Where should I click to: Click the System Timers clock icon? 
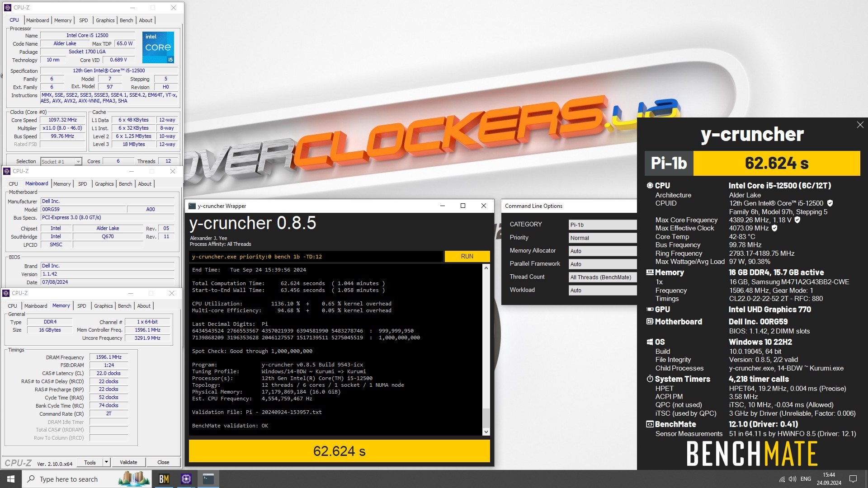pos(650,379)
